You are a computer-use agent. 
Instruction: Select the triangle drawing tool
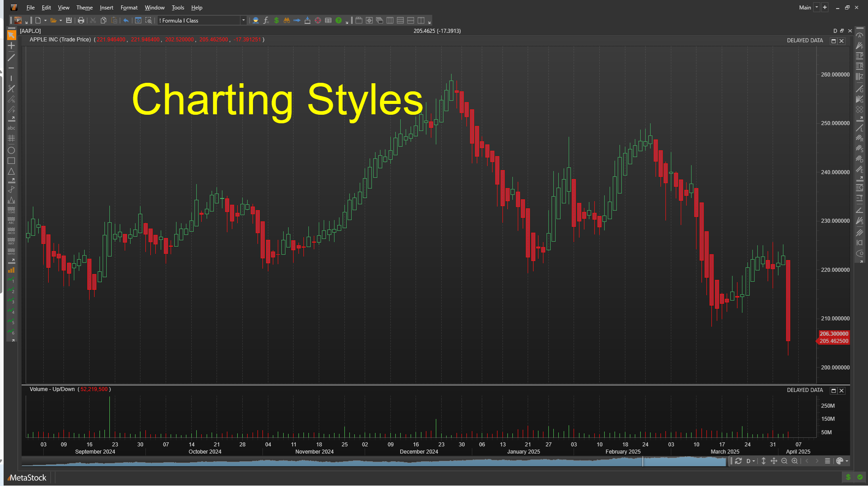(x=12, y=172)
